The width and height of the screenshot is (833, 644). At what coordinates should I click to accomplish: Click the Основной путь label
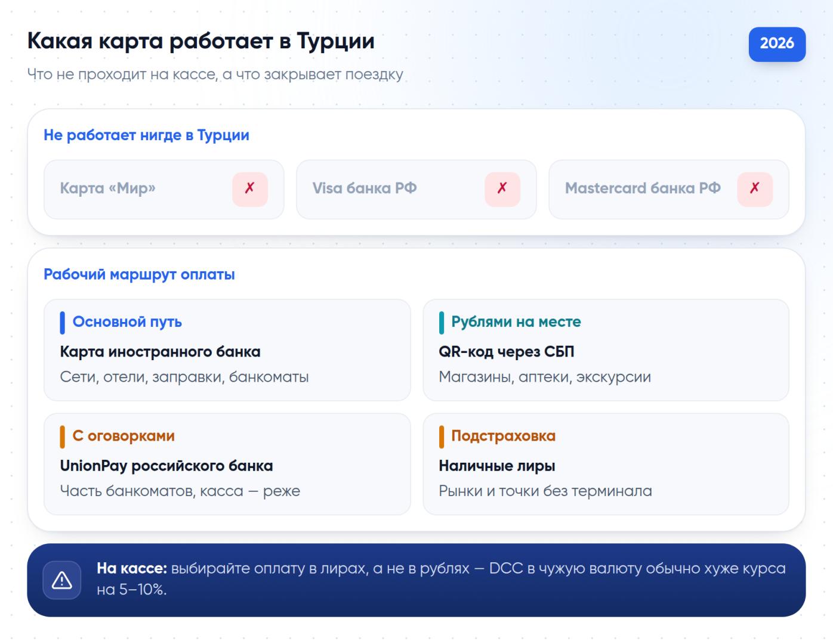127,322
